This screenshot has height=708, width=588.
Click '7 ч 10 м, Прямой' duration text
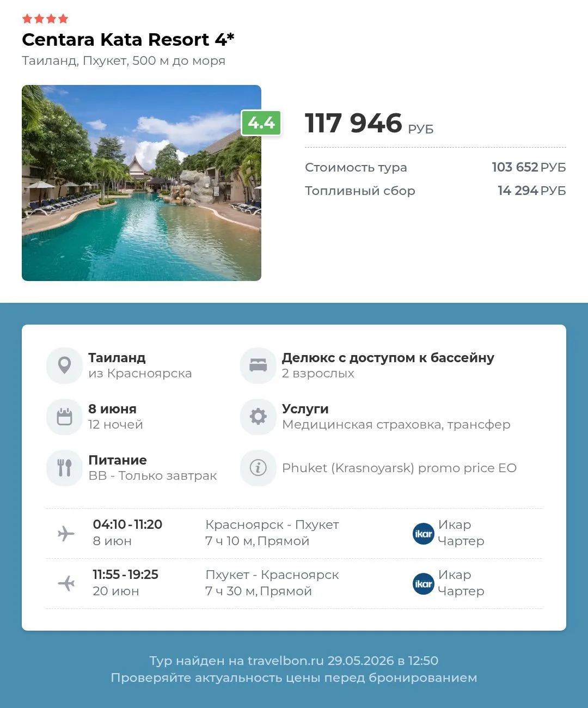tap(258, 541)
